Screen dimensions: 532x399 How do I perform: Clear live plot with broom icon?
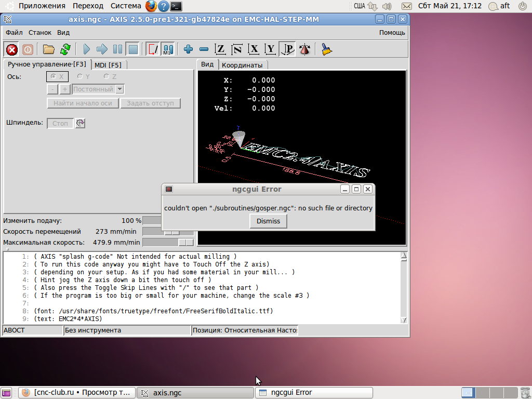click(326, 49)
